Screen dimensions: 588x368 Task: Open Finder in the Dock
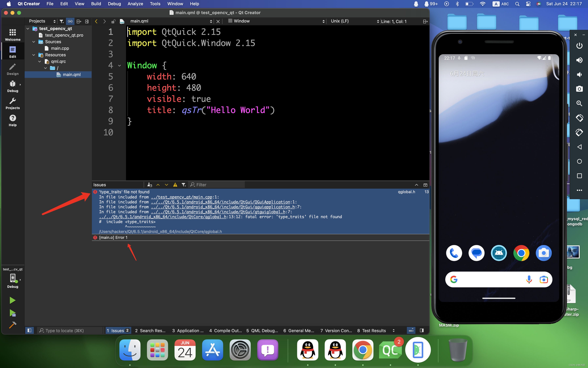(130, 350)
